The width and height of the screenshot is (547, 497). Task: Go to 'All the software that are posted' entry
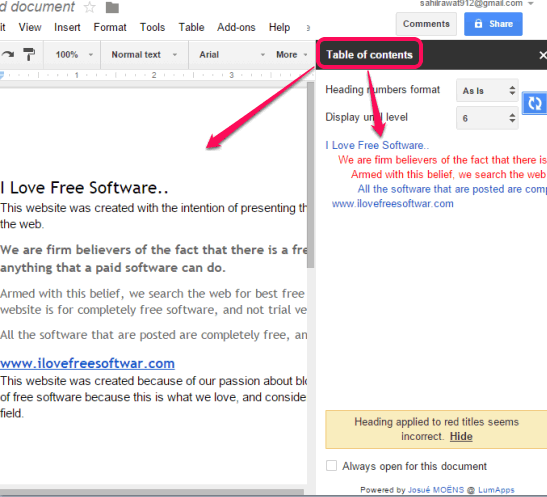pos(452,189)
